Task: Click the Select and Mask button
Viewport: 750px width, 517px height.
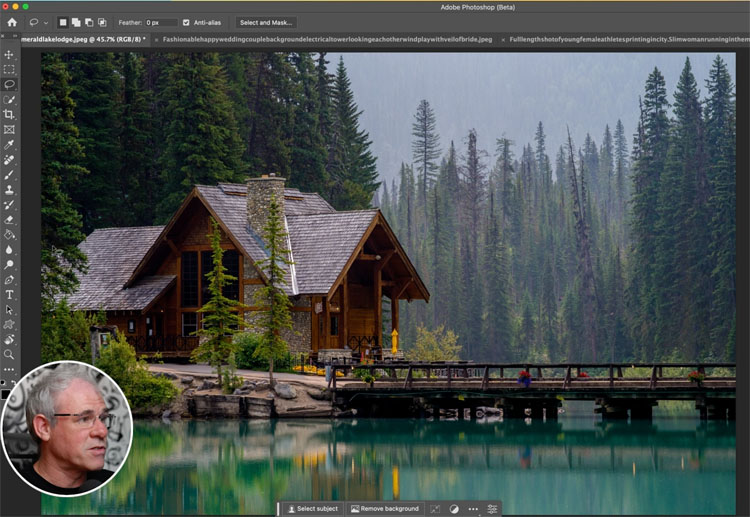Action: 266,22
